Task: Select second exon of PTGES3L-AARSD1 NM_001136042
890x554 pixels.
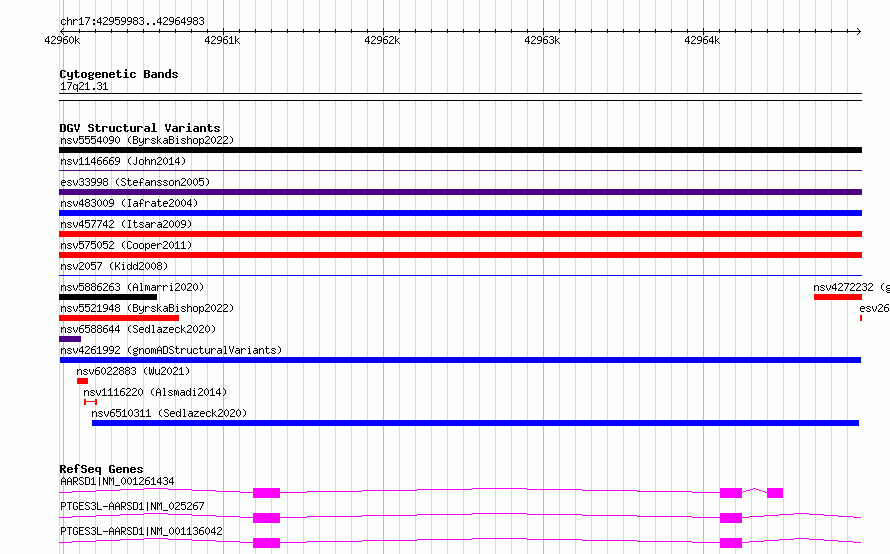Action: [731, 543]
